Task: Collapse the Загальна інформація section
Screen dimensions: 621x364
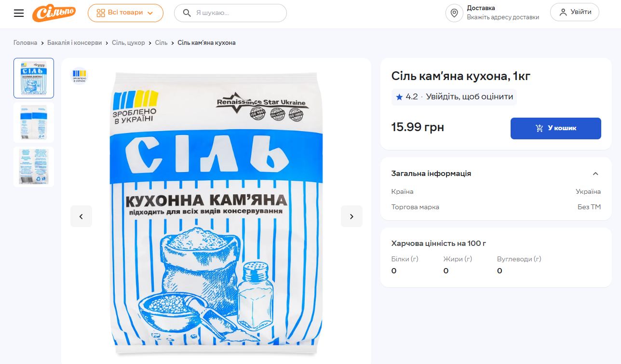Action: click(x=595, y=174)
